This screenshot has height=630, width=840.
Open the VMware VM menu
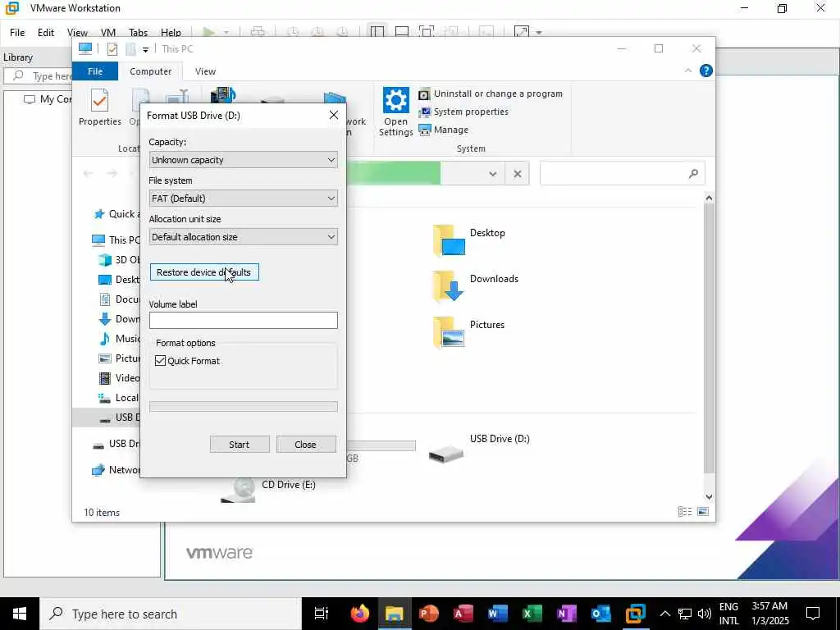click(x=108, y=33)
